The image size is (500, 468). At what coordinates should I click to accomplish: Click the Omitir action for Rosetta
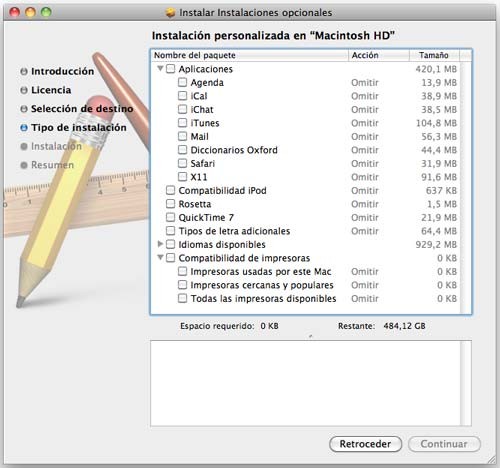pyautogui.click(x=365, y=204)
